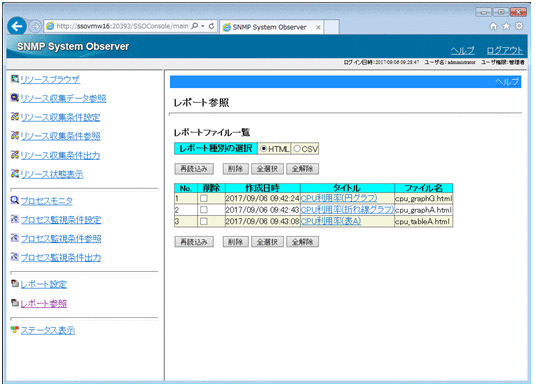This screenshot has height=388, width=535.
Task: Open the address bar dropdown arrow
Action: click(x=203, y=26)
